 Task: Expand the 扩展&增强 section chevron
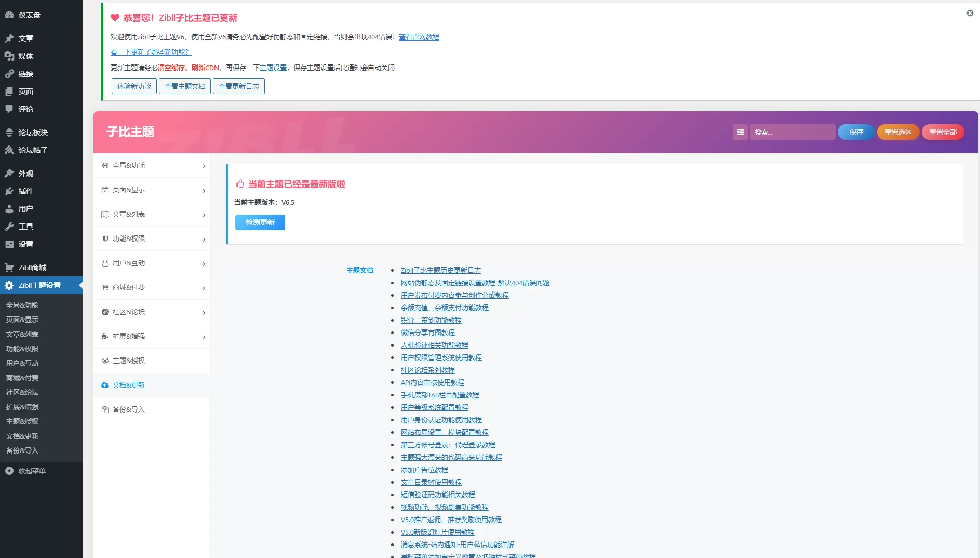coord(204,337)
